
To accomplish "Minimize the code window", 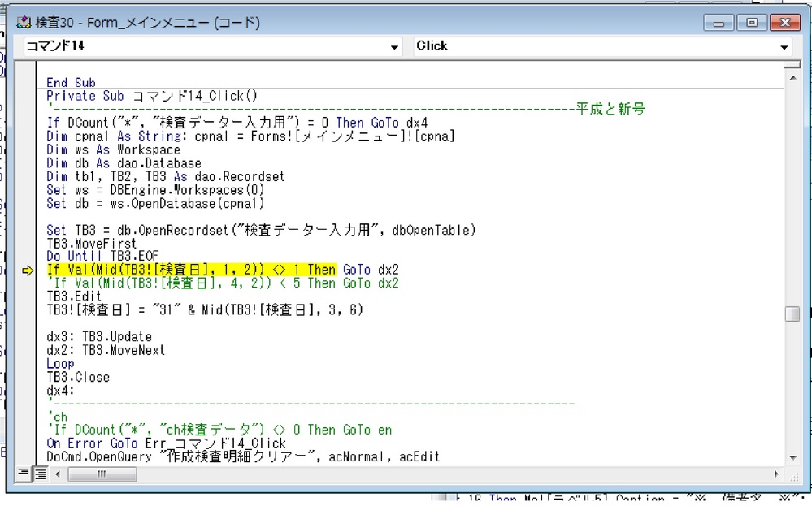I will point(720,23).
